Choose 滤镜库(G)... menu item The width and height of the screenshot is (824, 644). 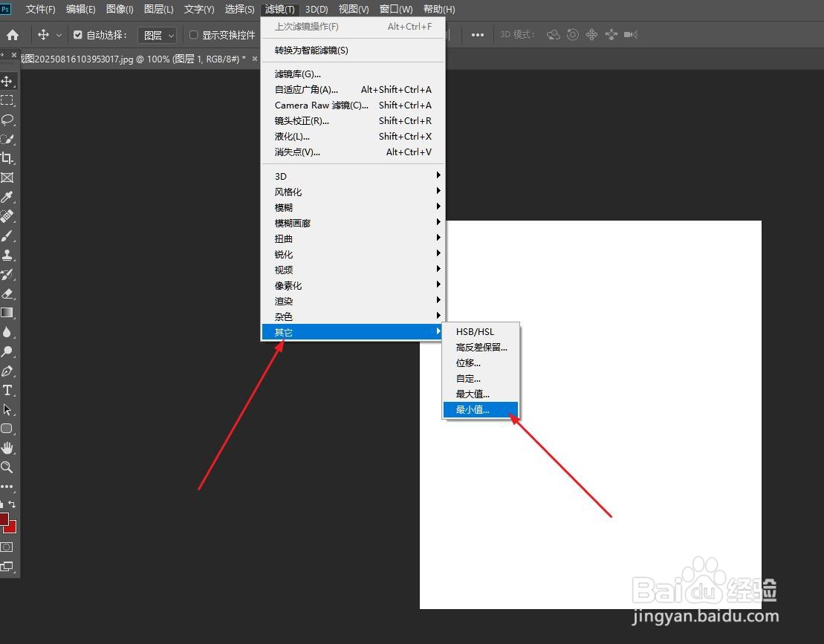(x=353, y=74)
